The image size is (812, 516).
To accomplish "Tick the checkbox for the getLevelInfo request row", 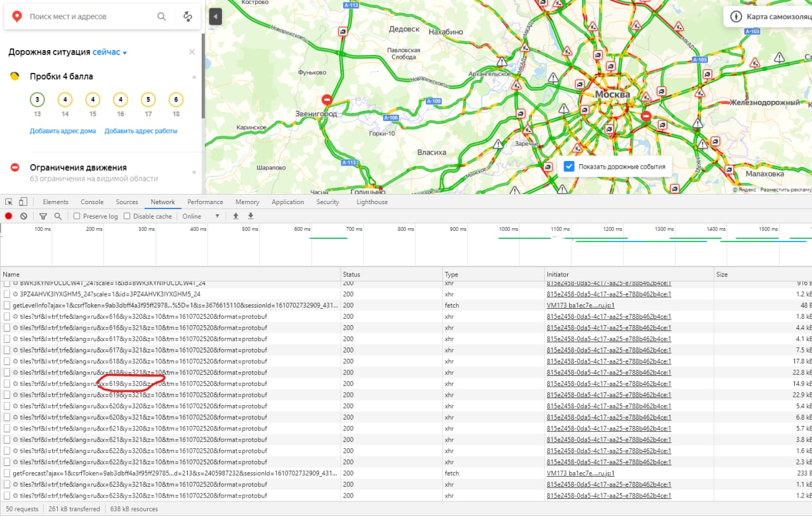I will (7, 305).
